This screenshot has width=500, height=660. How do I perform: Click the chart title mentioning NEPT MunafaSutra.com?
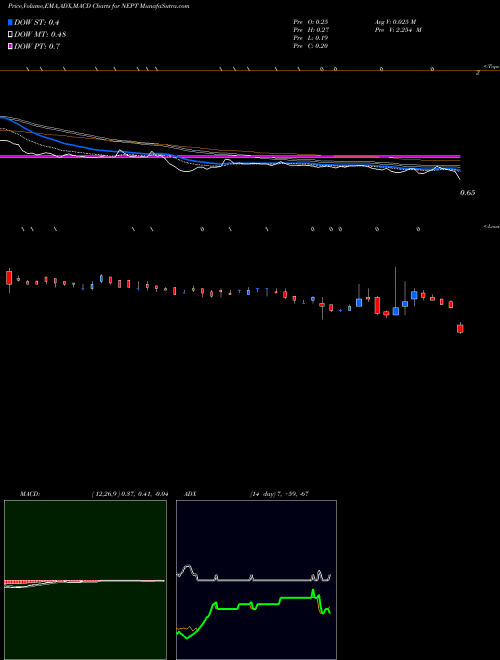click(98, 6)
